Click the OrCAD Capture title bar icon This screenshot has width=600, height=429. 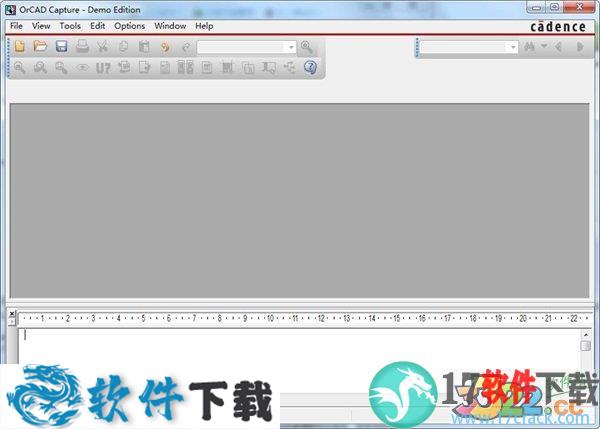pos(11,10)
